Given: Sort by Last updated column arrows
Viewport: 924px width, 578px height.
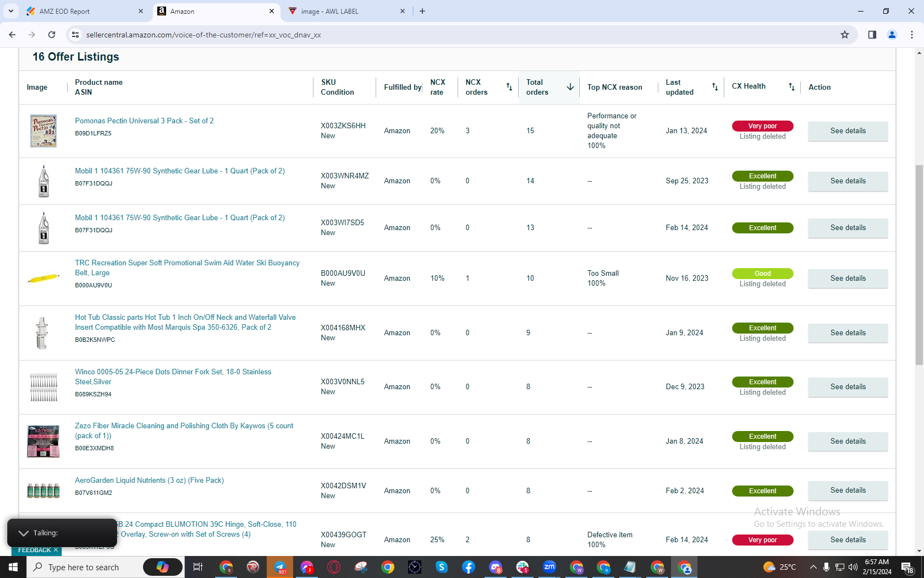Looking at the screenshot, I should pyautogui.click(x=715, y=87).
